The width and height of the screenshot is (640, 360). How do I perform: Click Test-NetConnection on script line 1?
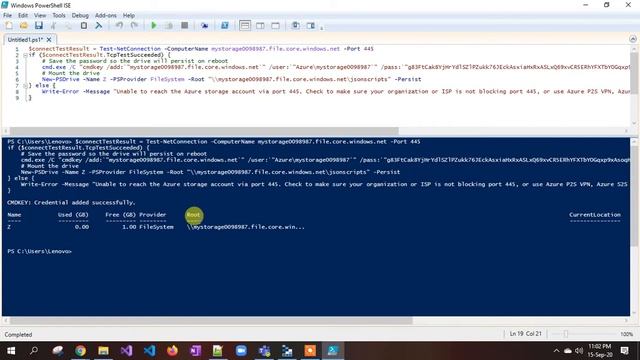tap(130, 49)
